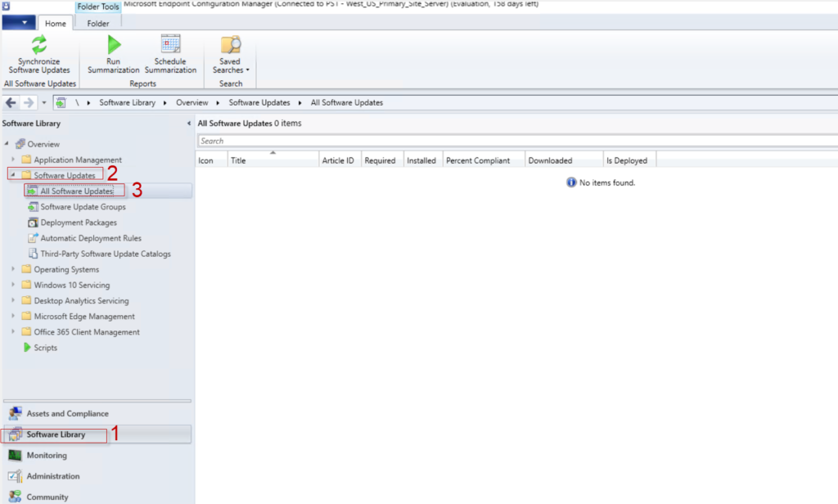Click Software Updates in the breadcrumb
This screenshot has height=504, width=838.
click(x=259, y=102)
